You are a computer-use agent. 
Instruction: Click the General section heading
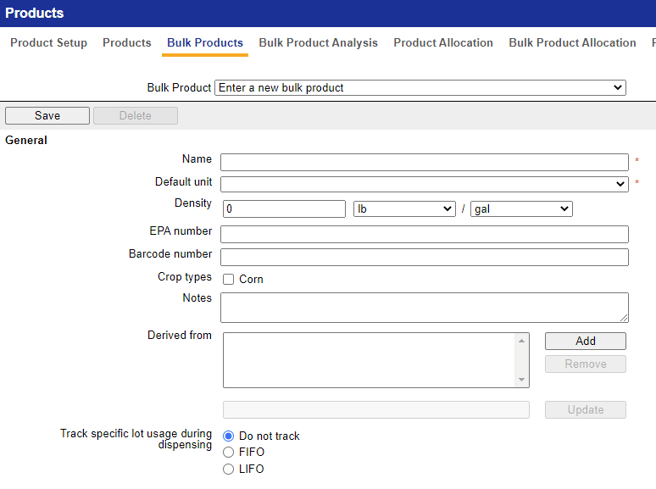(x=26, y=140)
